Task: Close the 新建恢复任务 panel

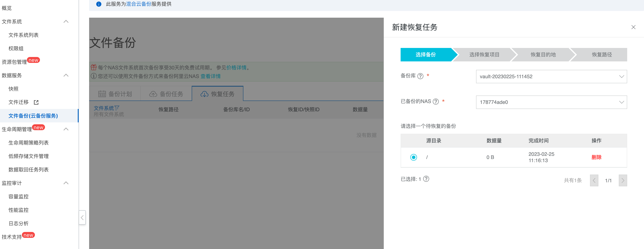Action: tap(633, 27)
